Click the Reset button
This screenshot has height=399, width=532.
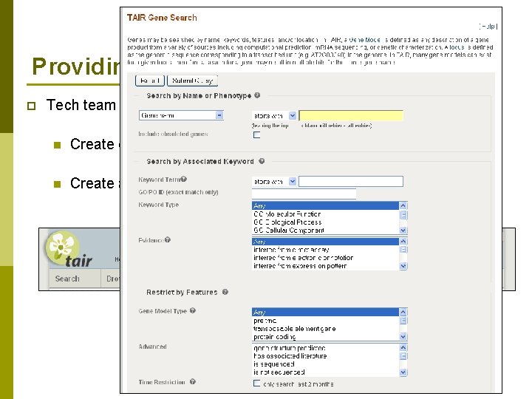[x=149, y=81]
